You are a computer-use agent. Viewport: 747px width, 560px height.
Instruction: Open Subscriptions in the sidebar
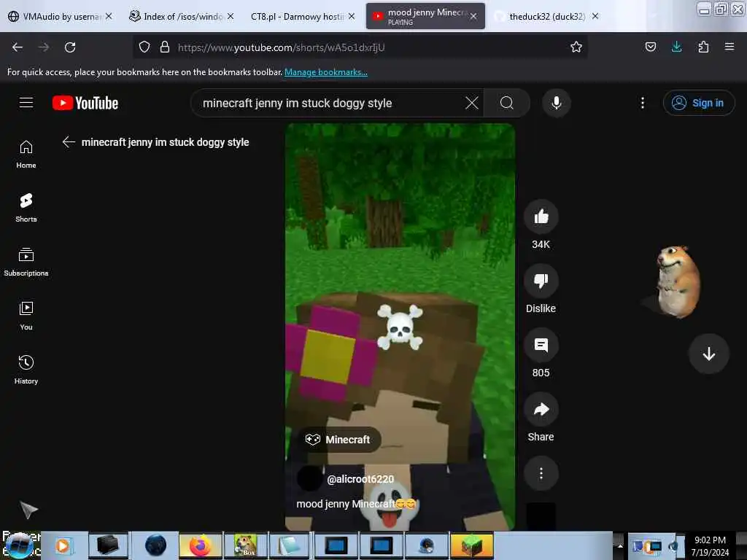pyautogui.click(x=26, y=262)
